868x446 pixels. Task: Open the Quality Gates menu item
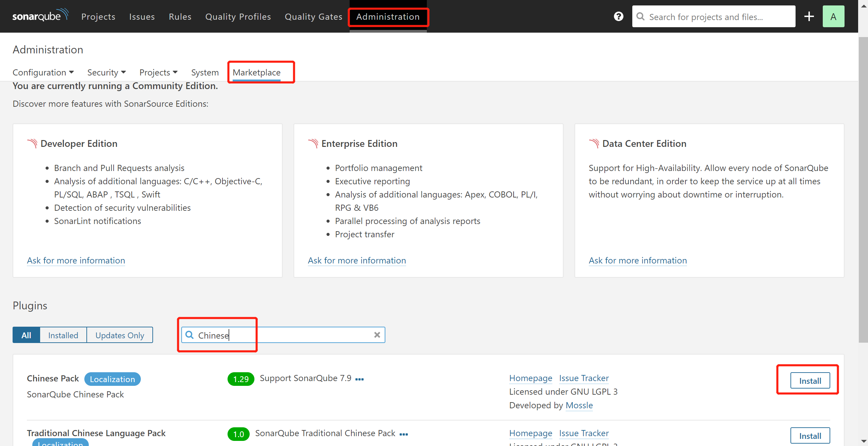(313, 16)
